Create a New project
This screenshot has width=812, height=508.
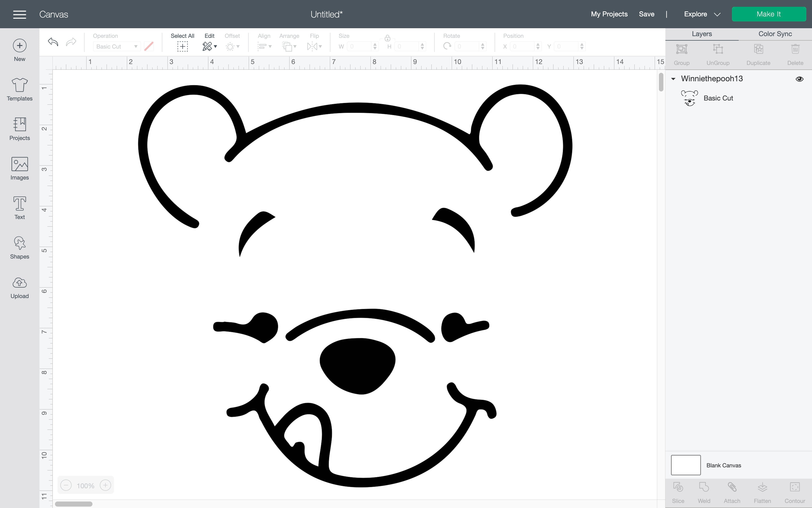click(19, 51)
